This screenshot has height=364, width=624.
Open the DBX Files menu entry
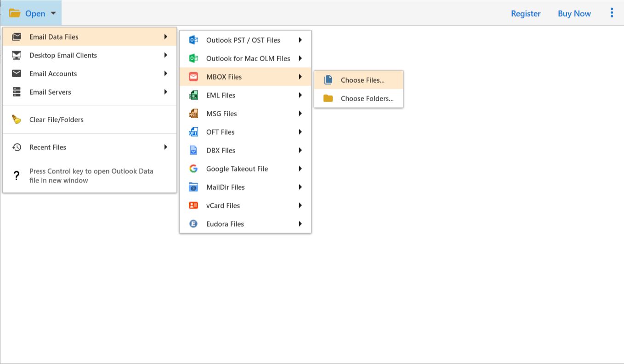point(245,150)
